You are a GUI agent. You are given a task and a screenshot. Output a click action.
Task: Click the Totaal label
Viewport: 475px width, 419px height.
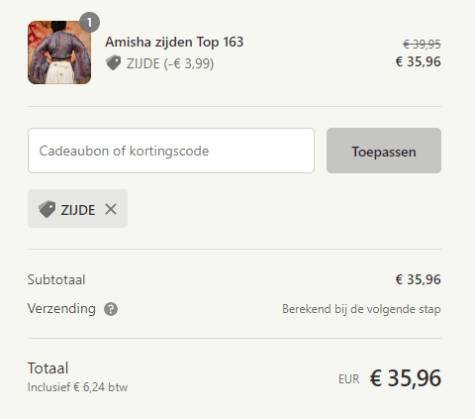click(48, 368)
